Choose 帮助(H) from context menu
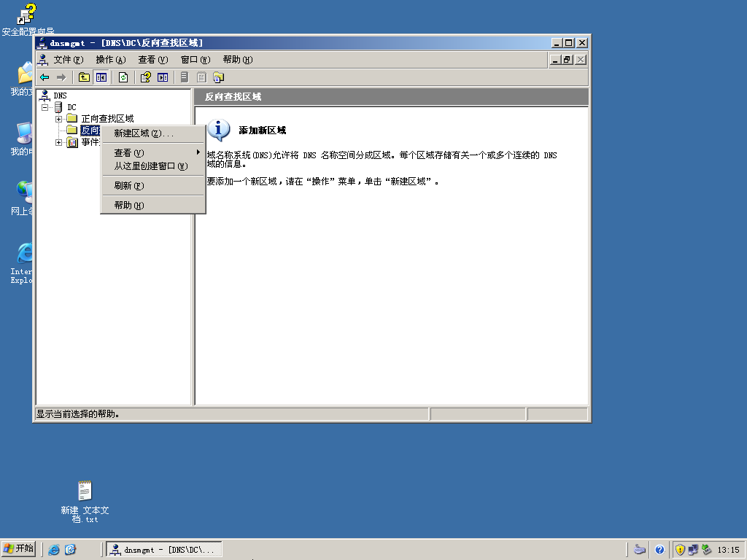 coord(153,205)
